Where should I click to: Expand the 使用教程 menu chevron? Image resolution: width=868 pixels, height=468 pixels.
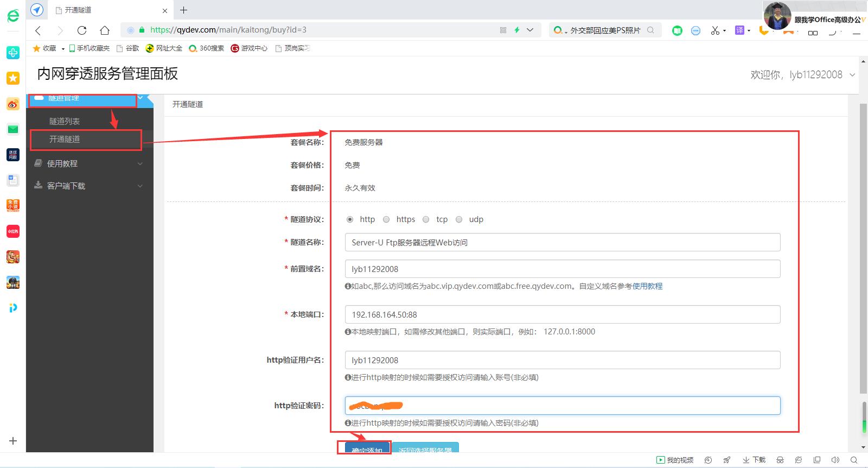pyautogui.click(x=140, y=163)
